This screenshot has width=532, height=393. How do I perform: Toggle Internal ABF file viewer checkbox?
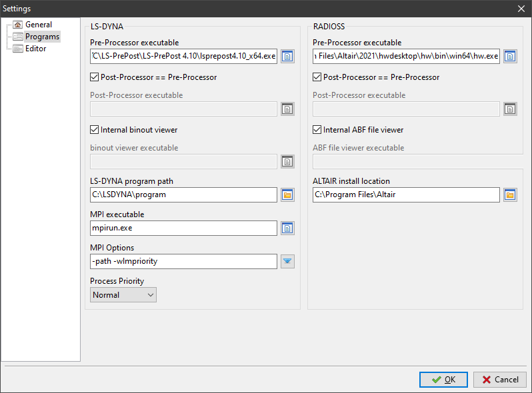click(x=317, y=129)
